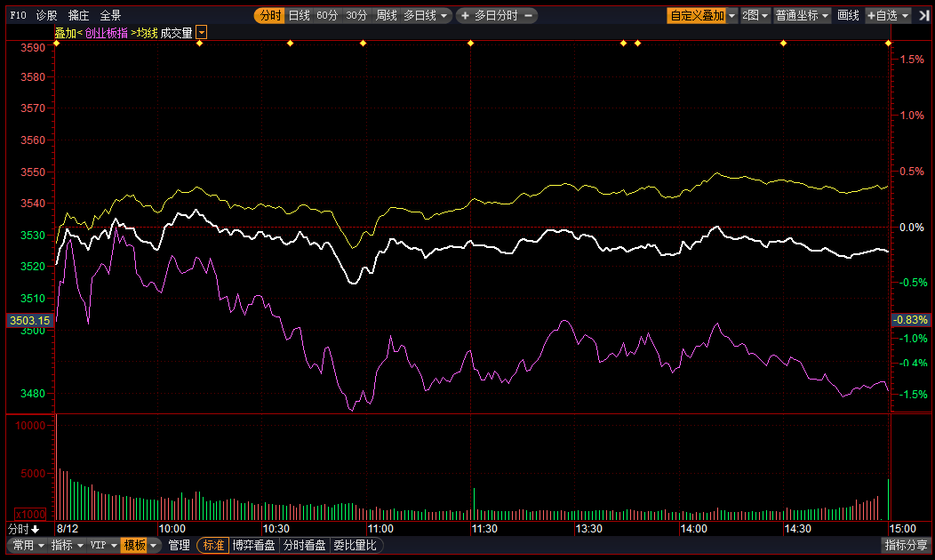The width and height of the screenshot is (935, 560).
Task: Open the 自定义叠加 dropdown arrow
Action: tap(732, 15)
